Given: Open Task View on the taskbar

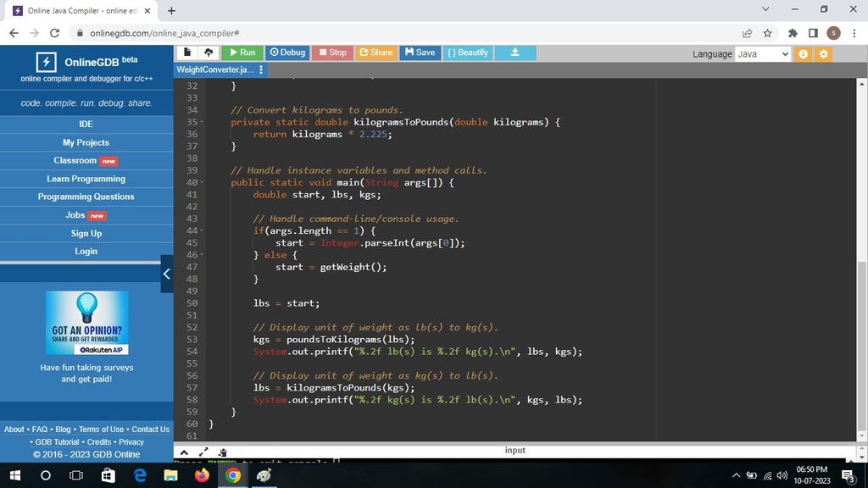Looking at the screenshot, I should tap(75, 475).
